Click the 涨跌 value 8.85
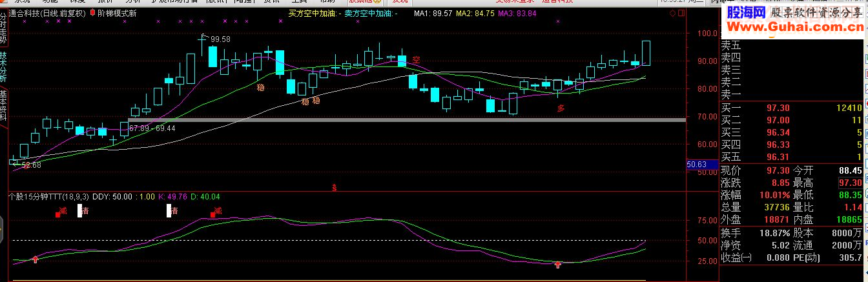The height and width of the screenshot is (282, 868). coord(780,183)
